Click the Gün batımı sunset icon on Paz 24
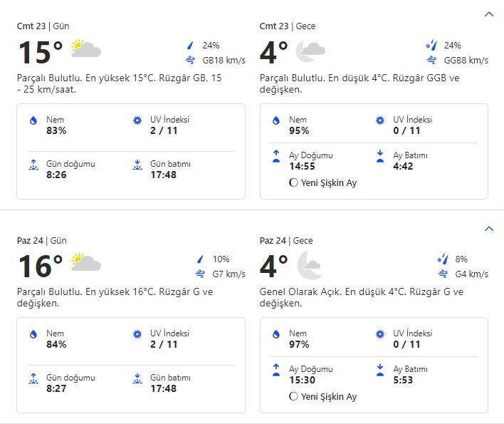 [x=137, y=379]
